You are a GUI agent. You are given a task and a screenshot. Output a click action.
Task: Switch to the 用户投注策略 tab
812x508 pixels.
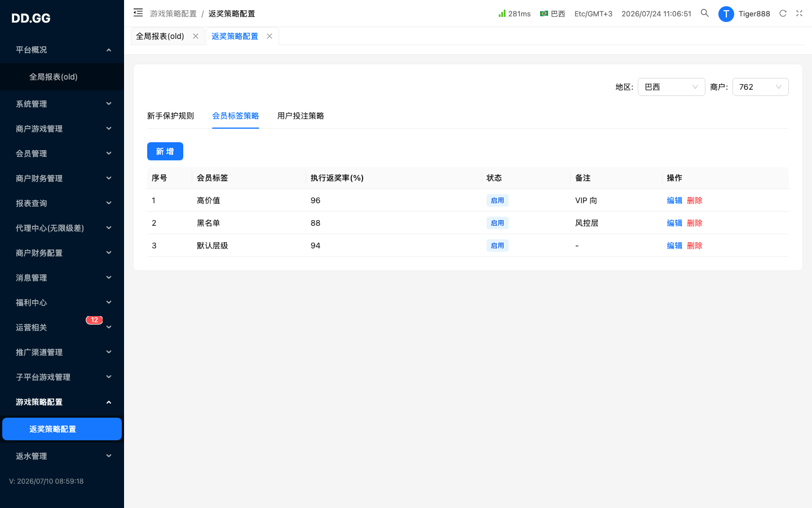click(x=301, y=116)
